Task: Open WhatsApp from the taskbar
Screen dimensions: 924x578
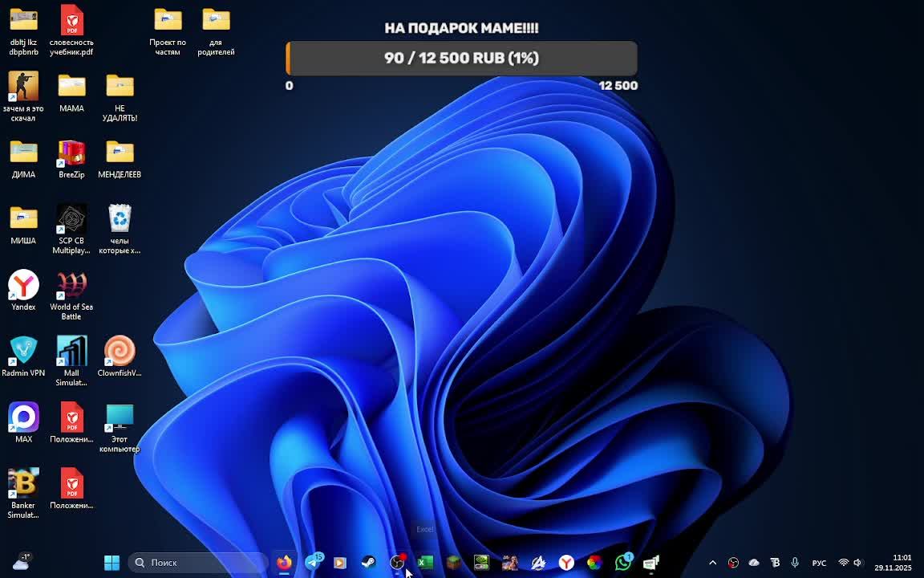Action: pos(623,562)
